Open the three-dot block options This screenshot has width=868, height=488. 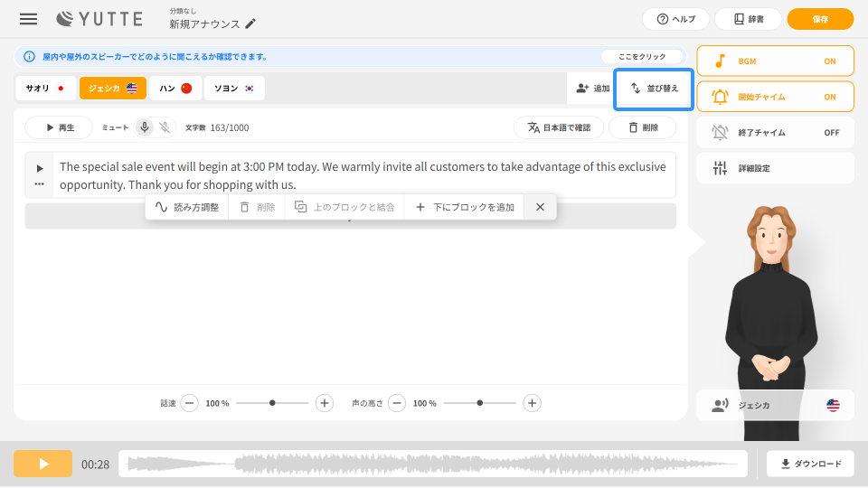(x=39, y=184)
